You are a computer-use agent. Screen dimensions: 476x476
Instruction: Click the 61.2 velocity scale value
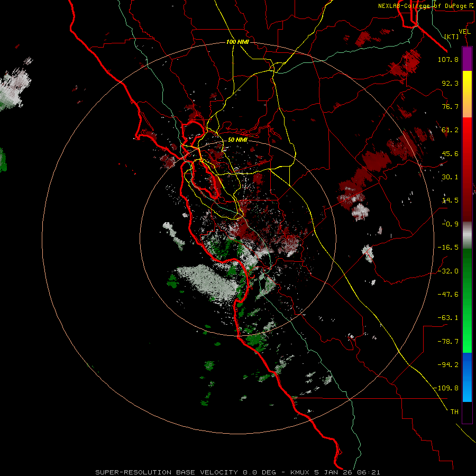[450, 130]
